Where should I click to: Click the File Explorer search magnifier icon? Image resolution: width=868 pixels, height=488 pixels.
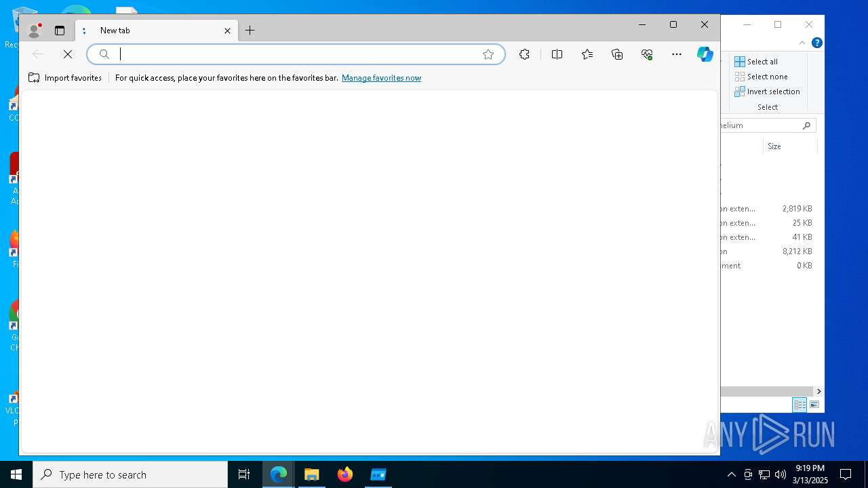point(807,125)
